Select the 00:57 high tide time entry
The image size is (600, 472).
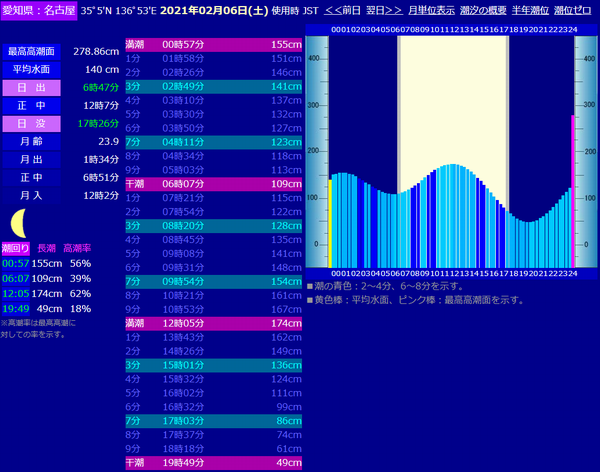(x=15, y=262)
